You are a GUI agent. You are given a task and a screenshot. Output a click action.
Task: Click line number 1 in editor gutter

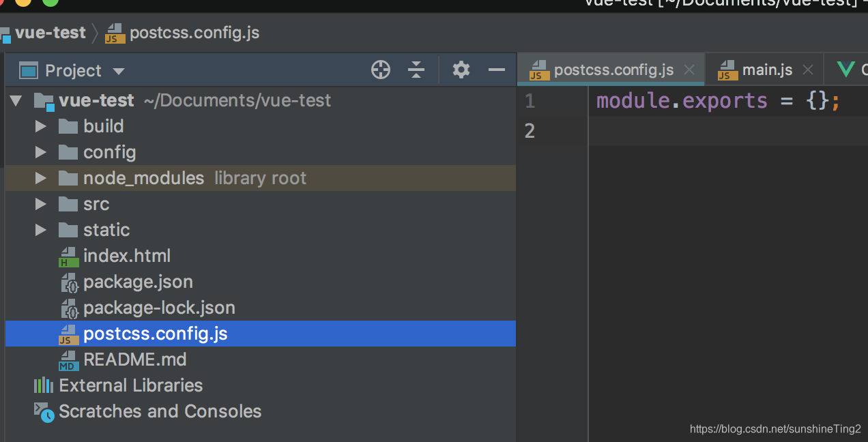(530, 102)
